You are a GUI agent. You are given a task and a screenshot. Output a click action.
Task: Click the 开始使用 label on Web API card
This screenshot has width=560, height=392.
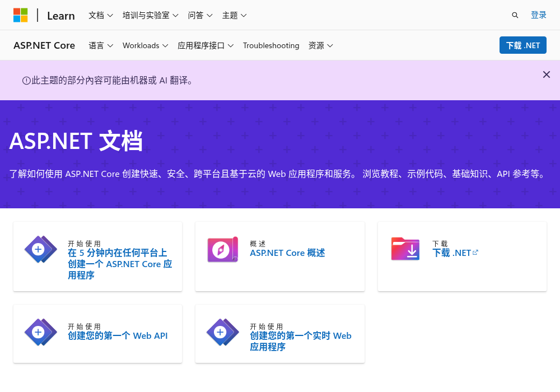(x=85, y=326)
